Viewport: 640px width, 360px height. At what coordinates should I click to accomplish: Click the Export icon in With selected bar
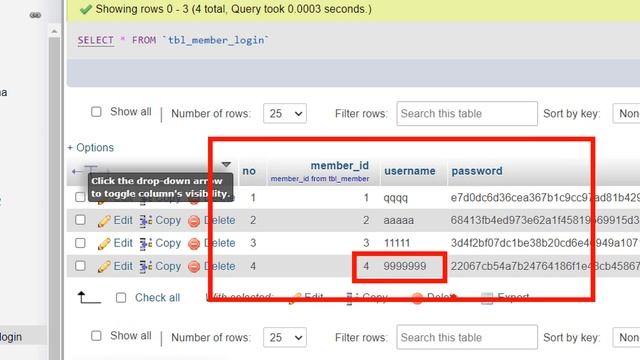[x=487, y=298]
